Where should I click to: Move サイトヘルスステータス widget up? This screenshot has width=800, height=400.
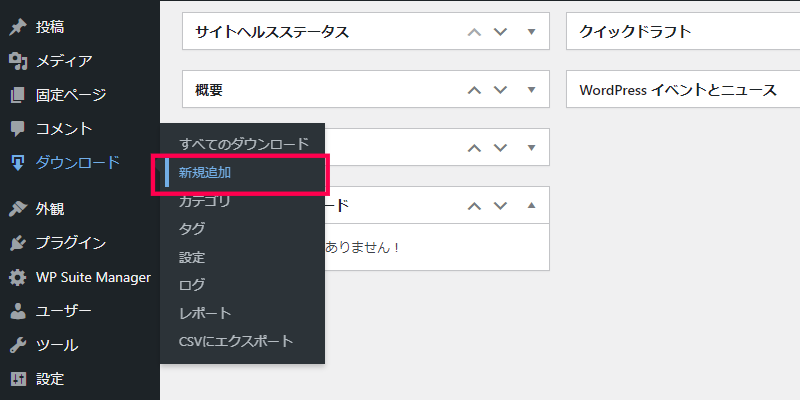click(474, 32)
